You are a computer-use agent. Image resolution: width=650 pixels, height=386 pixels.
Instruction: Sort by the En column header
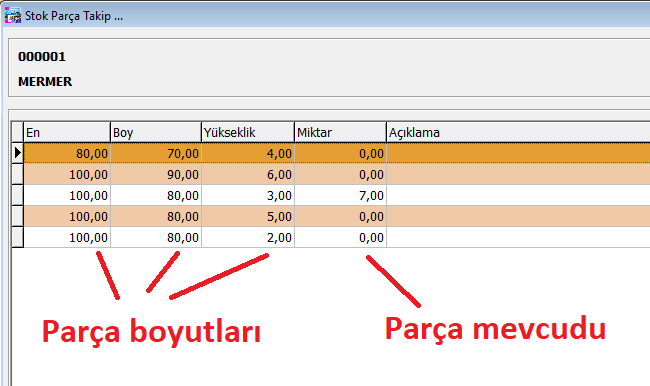click(67, 133)
